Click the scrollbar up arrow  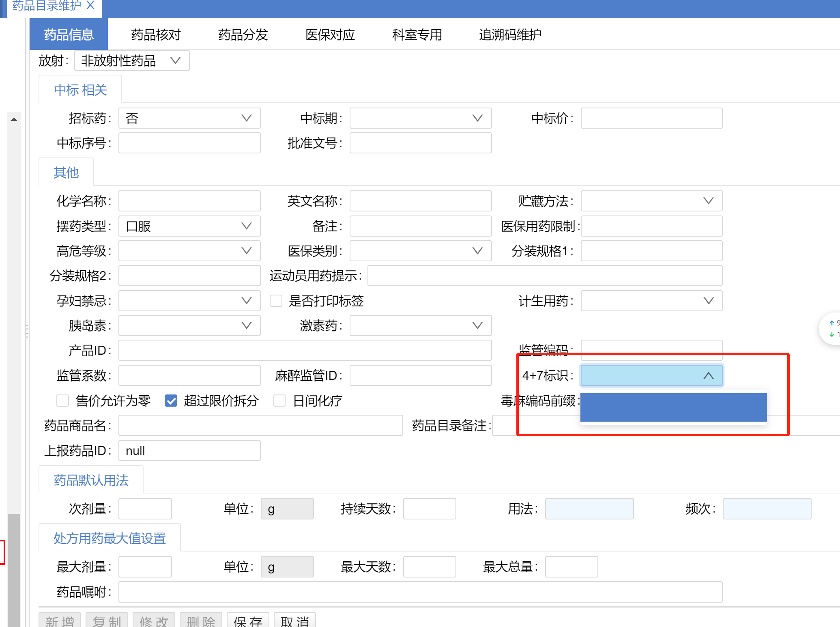(14, 119)
